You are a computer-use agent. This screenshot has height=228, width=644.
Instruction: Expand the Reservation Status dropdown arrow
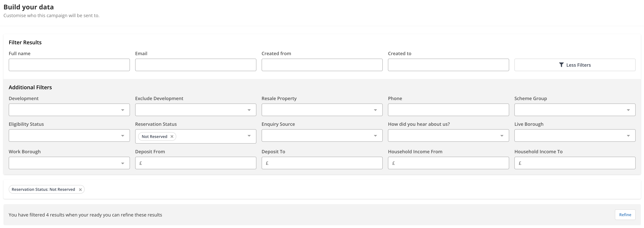249,136
